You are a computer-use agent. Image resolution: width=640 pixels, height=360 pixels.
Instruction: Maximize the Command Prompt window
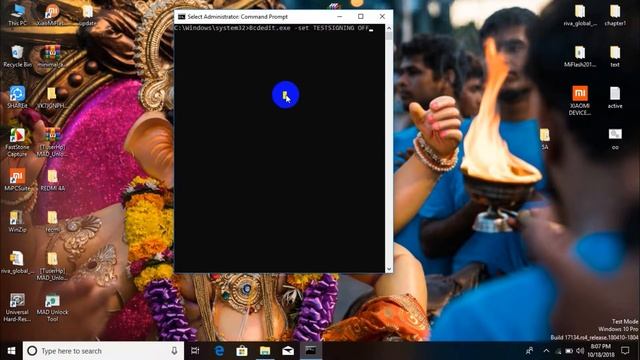click(361, 17)
